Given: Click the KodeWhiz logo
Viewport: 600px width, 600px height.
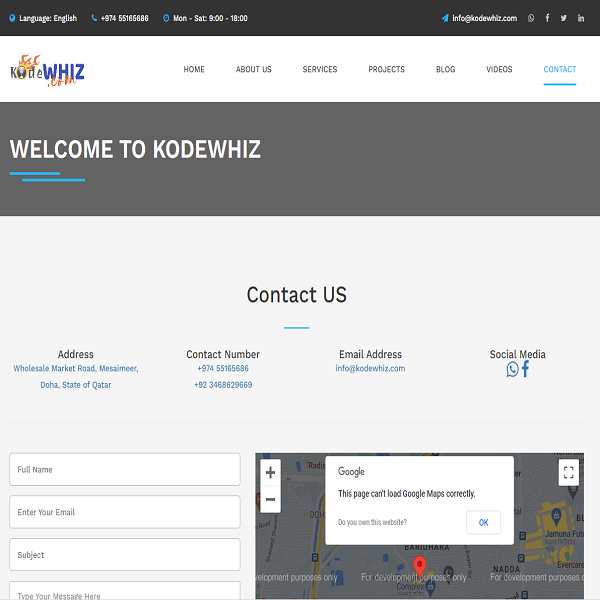Looking at the screenshot, I should coord(47,71).
